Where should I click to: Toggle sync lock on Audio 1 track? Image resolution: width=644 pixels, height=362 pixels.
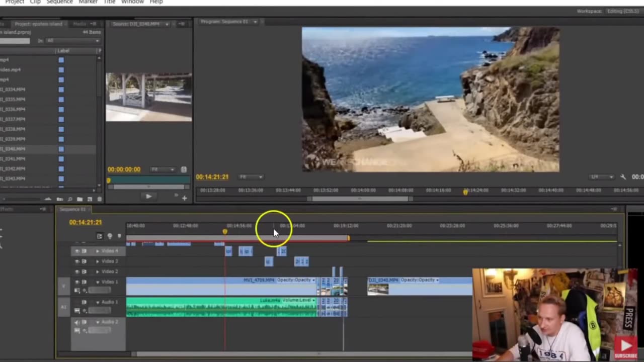[x=84, y=302]
